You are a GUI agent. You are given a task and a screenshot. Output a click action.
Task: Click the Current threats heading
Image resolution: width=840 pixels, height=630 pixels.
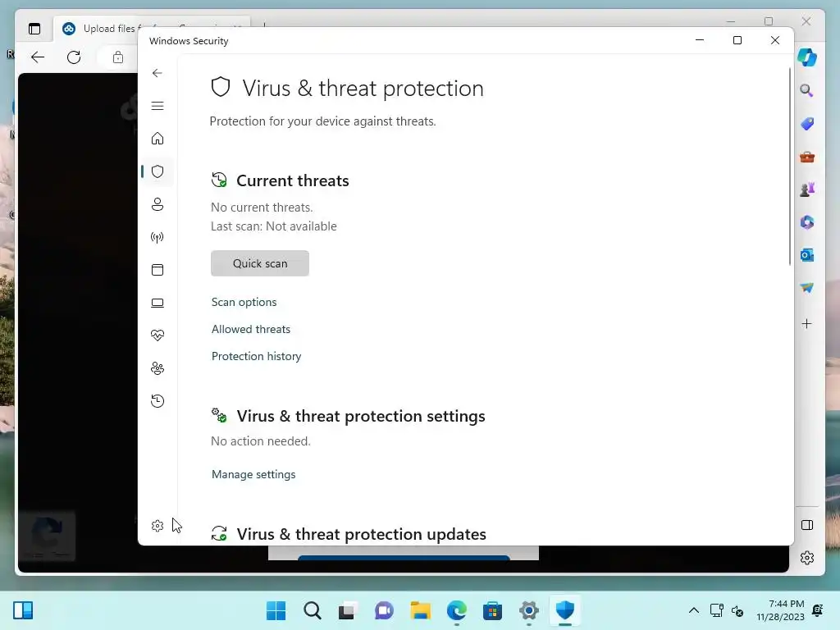(293, 180)
